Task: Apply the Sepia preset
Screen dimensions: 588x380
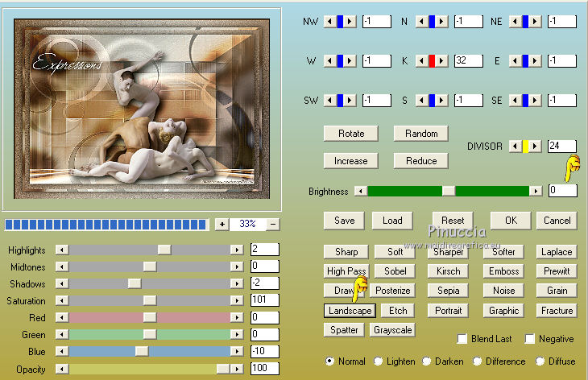Action: click(x=448, y=291)
